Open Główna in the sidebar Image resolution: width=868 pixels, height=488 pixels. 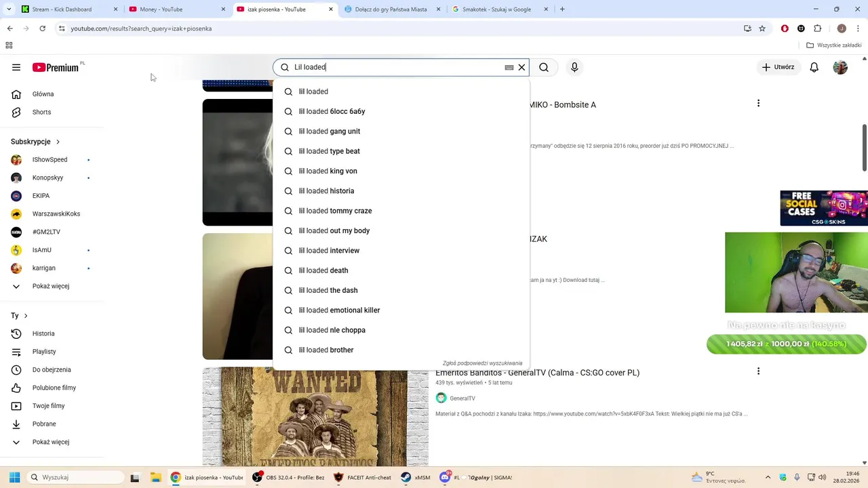click(x=52, y=94)
